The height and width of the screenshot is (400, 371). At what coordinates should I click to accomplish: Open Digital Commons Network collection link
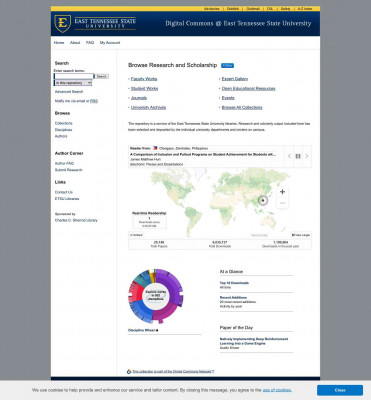[173, 371]
